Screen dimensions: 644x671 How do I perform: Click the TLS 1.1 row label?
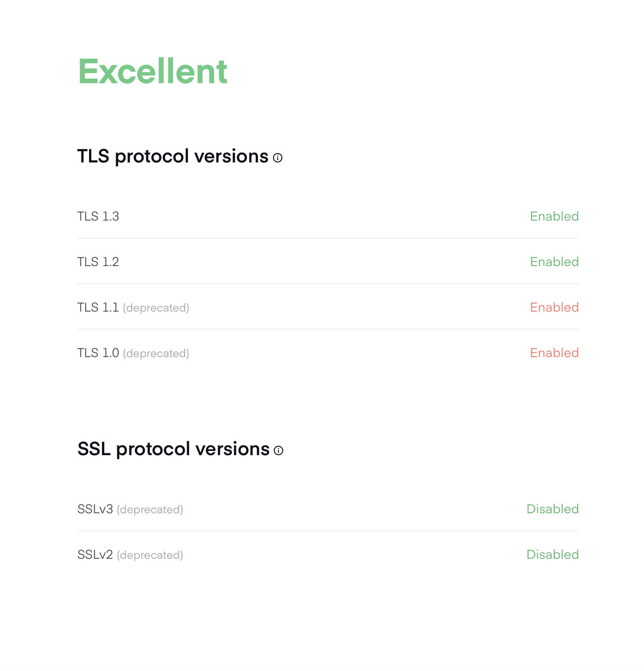click(x=98, y=307)
